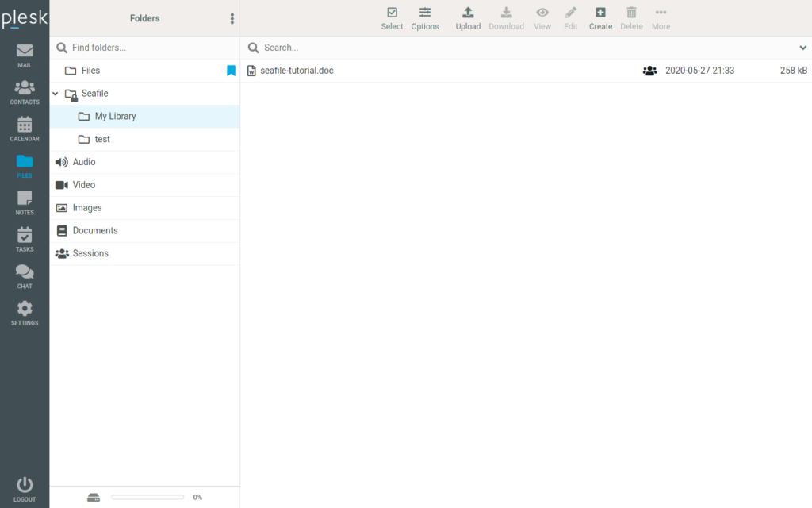812x508 pixels.
Task: Click the shared indicator on seafile-tutorial.doc
Action: pos(650,71)
